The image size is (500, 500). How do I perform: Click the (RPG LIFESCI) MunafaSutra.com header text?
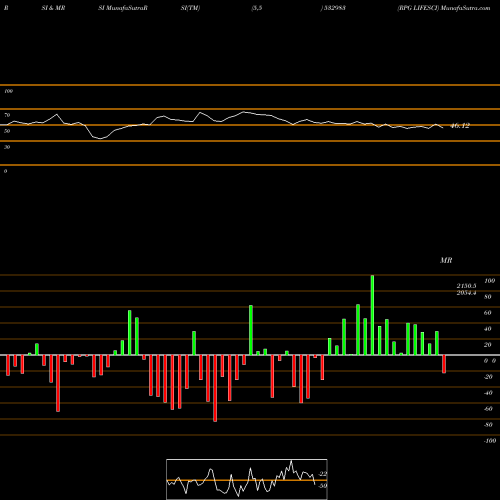pos(444,8)
